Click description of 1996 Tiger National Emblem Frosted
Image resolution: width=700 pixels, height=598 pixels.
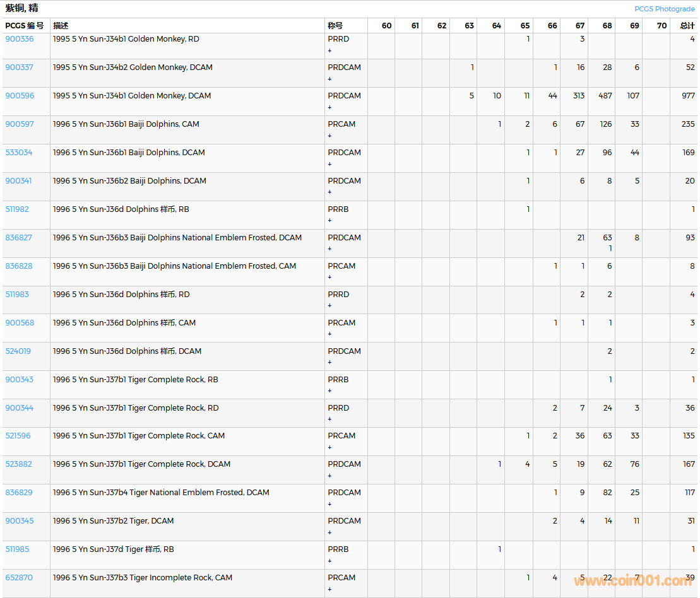pyautogui.click(x=161, y=493)
